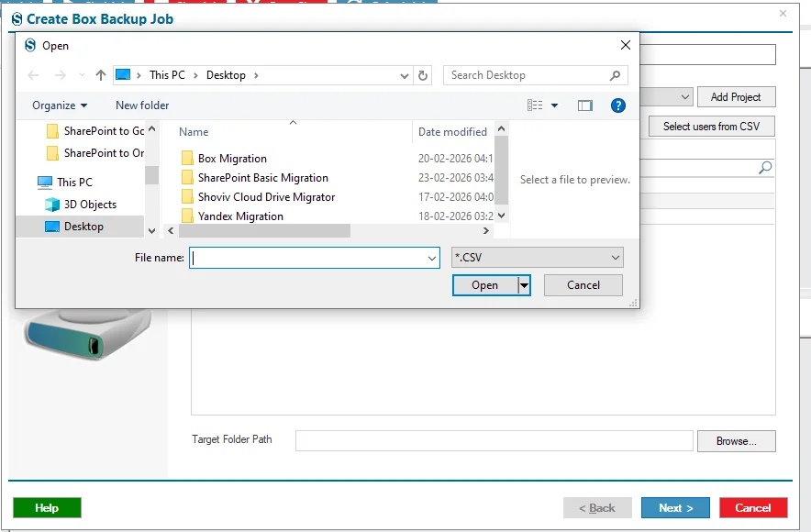This screenshot has width=811, height=532.
Task: Select SharePoint Basic Migration folder
Action: click(x=262, y=177)
